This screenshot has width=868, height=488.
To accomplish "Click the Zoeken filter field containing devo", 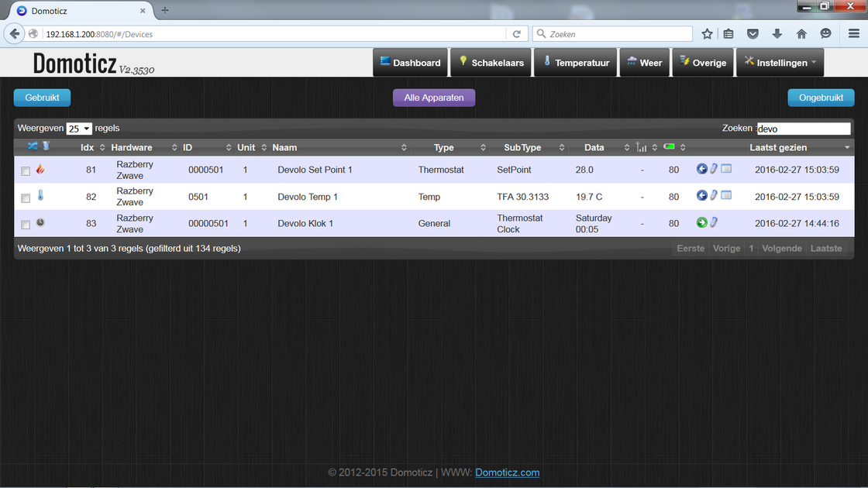I will tap(803, 129).
